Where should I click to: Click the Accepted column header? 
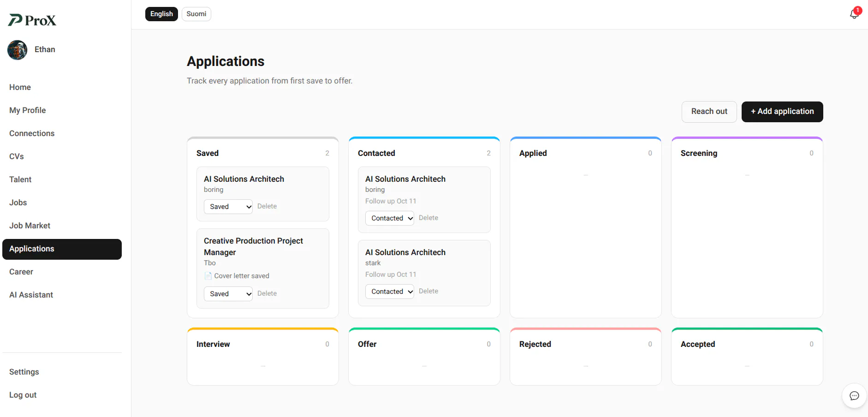coord(698,344)
